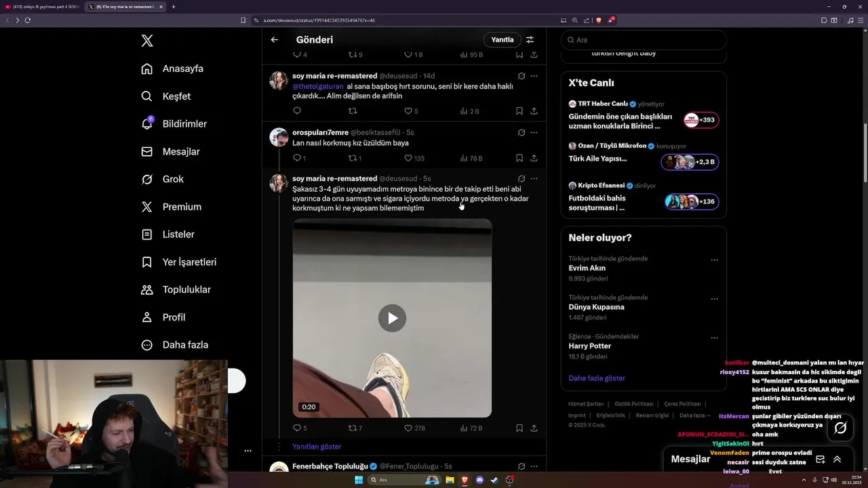The height and width of the screenshot is (488, 868).
Task: Like the video post with 278 likes
Action: [414, 428]
